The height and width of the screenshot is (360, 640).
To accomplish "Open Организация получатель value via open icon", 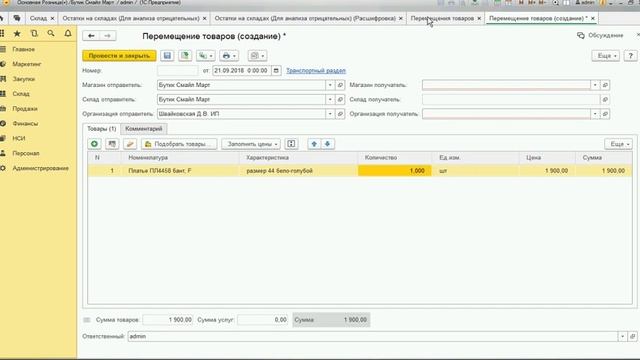I will (x=605, y=114).
